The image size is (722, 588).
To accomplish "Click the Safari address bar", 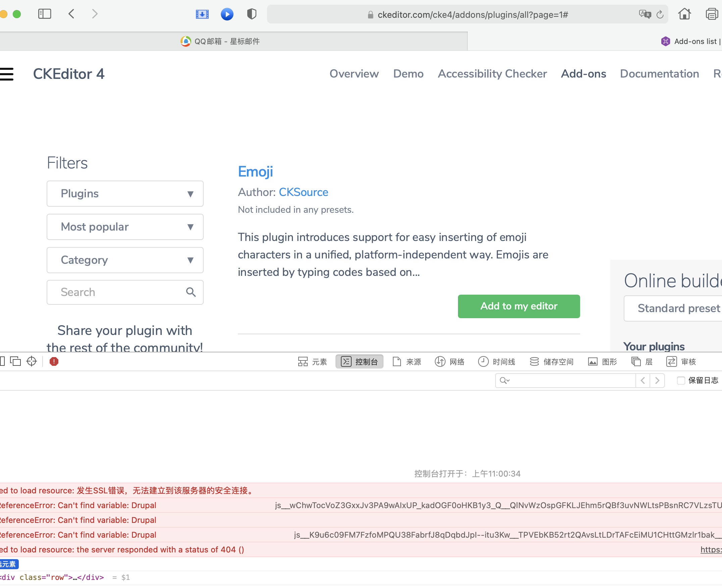I will point(467,14).
